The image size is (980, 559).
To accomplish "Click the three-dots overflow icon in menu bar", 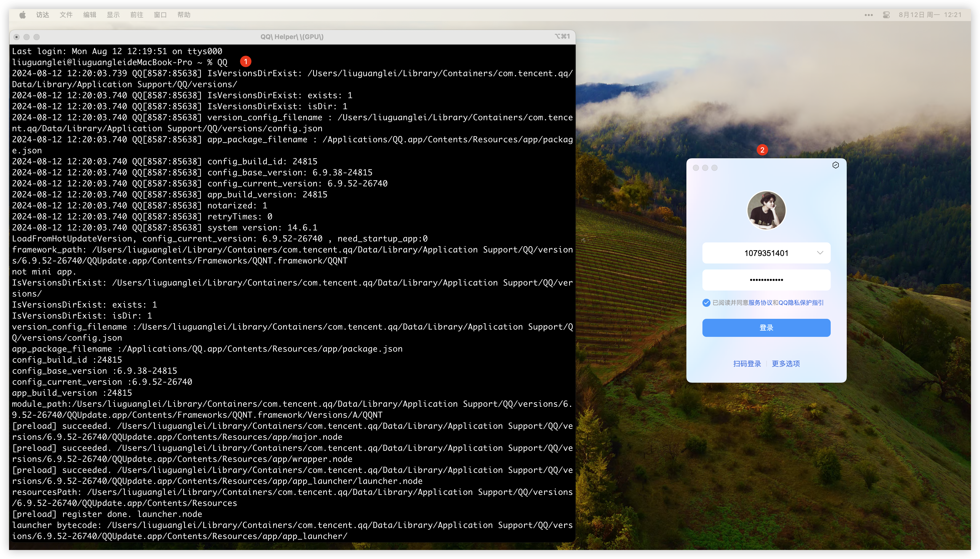I will tap(869, 15).
